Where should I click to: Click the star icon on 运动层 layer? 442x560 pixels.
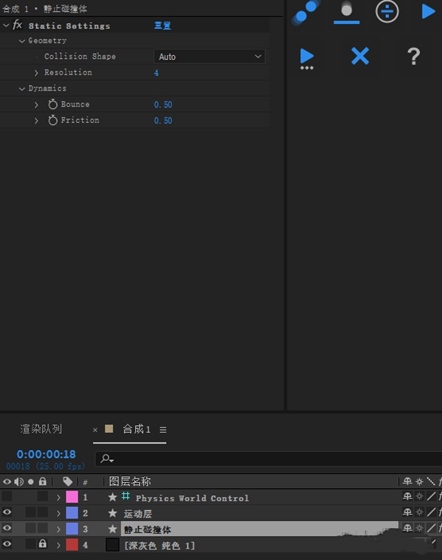112,513
